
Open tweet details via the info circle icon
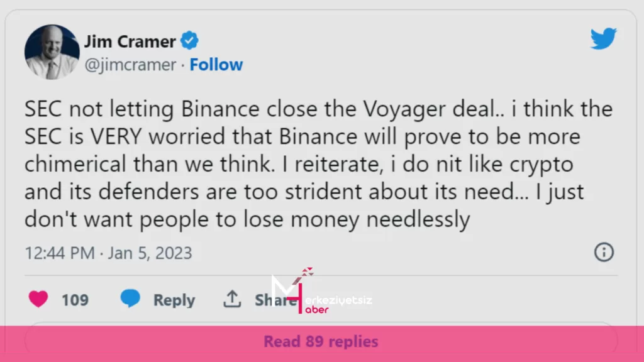tap(603, 252)
